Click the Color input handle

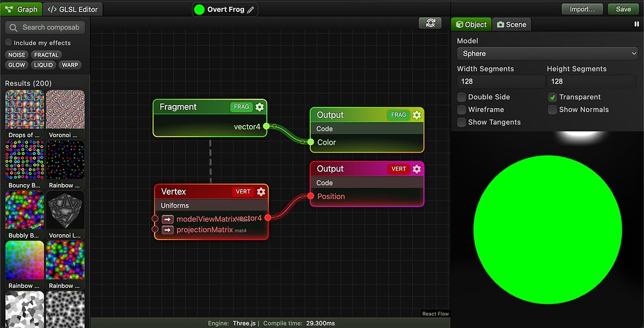coord(311,142)
